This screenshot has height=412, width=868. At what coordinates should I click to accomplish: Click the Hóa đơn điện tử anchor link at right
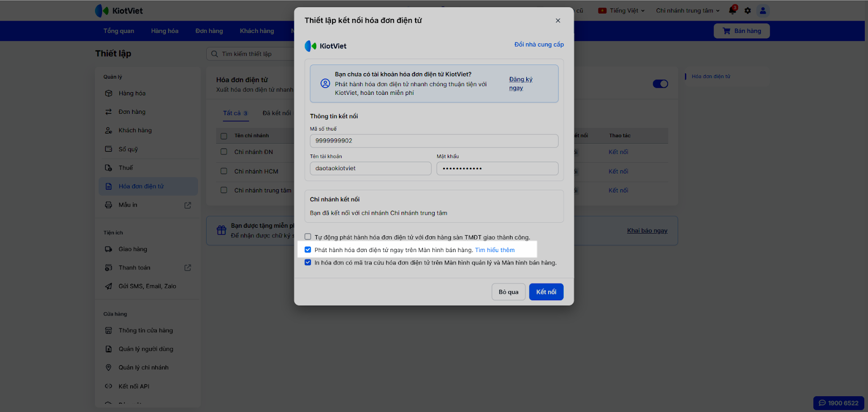[711, 76]
